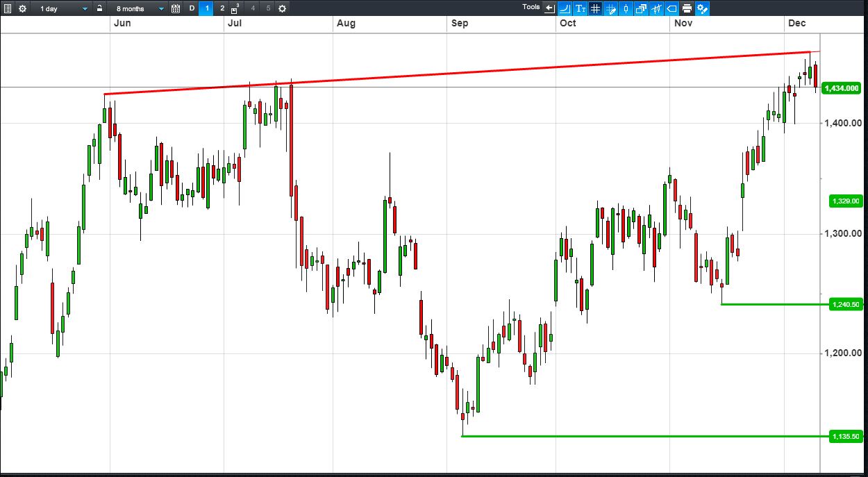Open the layout settings gear
This screenshot has height=477, width=868.
[282, 8]
